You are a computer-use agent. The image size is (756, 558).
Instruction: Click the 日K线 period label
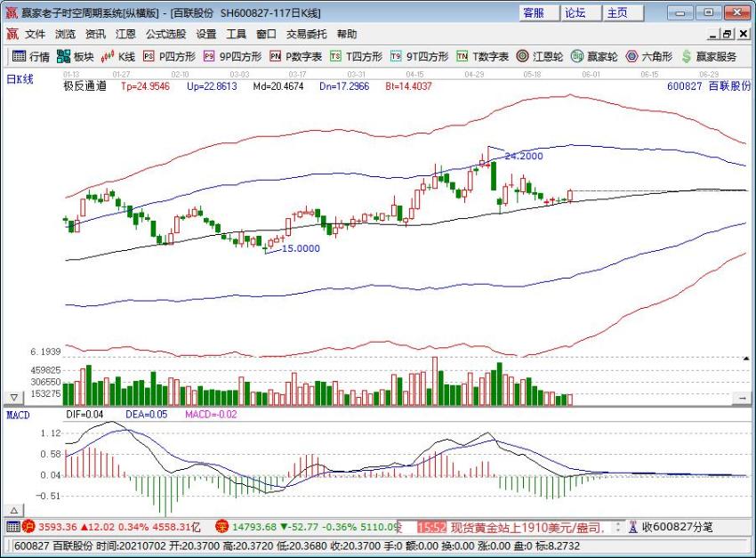pyautogui.click(x=20, y=79)
